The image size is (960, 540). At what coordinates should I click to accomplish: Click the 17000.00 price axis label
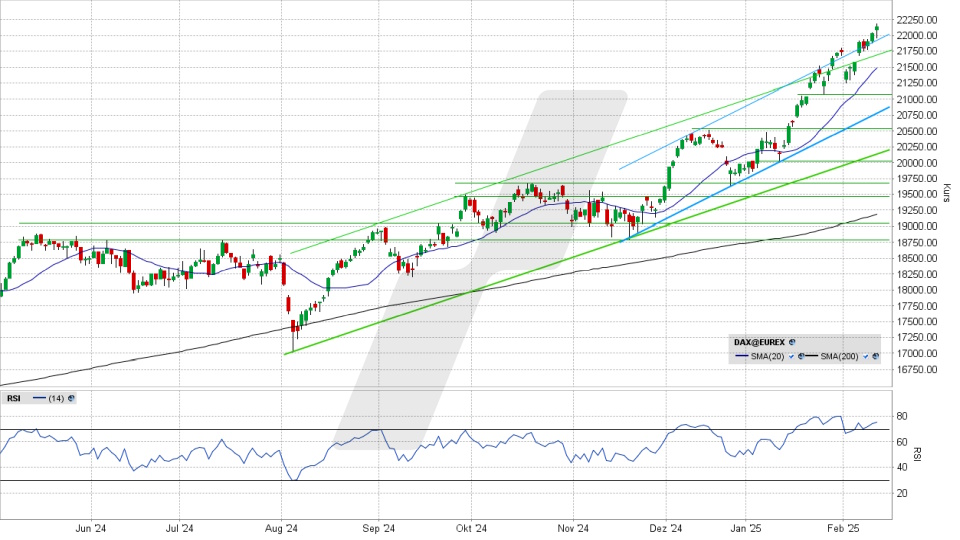917,353
